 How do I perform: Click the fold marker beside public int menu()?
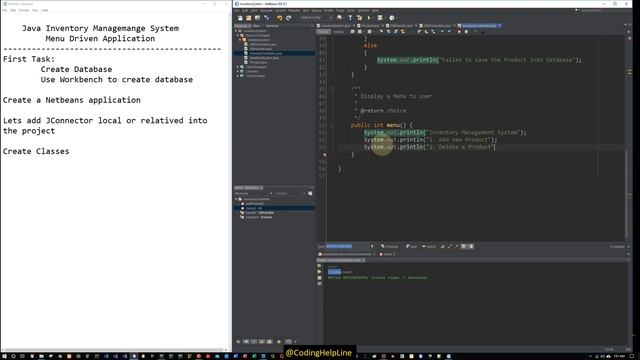coord(333,125)
